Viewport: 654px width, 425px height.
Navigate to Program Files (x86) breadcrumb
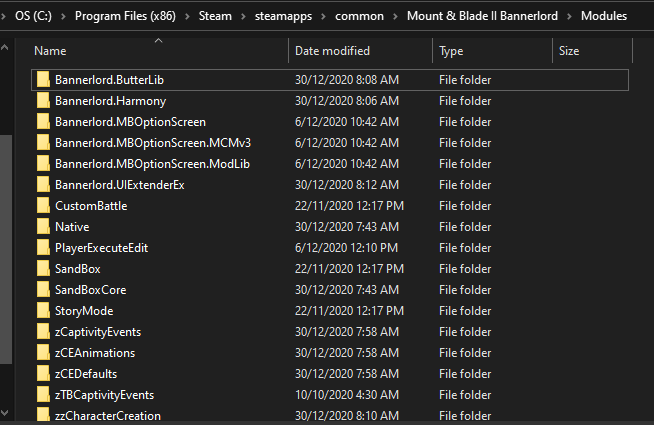pyautogui.click(x=125, y=16)
